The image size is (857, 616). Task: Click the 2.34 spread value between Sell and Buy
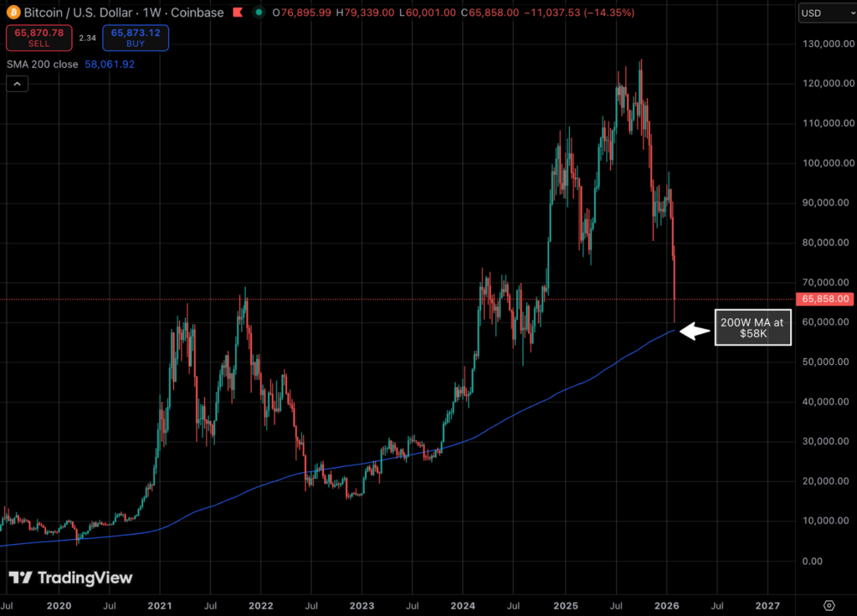coord(88,37)
